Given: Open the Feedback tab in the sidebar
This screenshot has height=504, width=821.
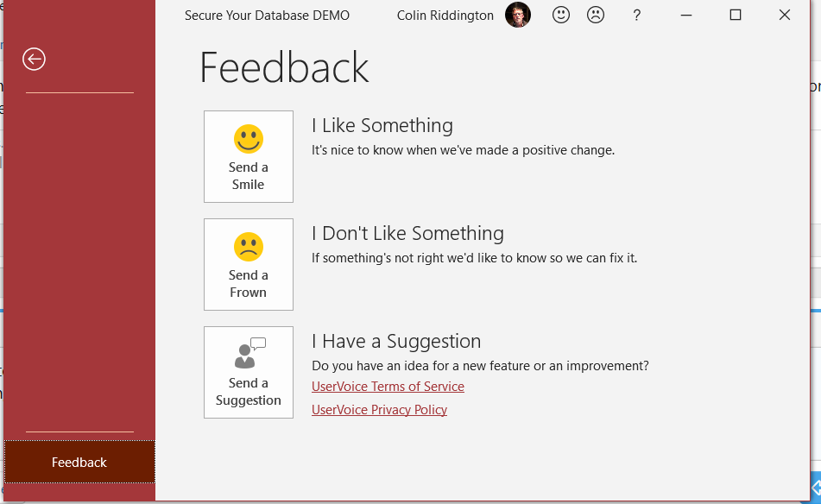Looking at the screenshot, I should (79, 463).
